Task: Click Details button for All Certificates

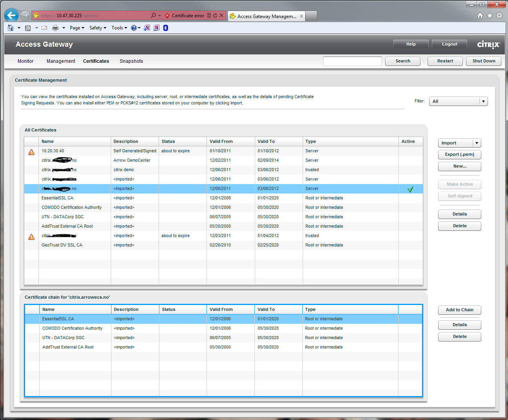Action: click(x=460, y=214)
